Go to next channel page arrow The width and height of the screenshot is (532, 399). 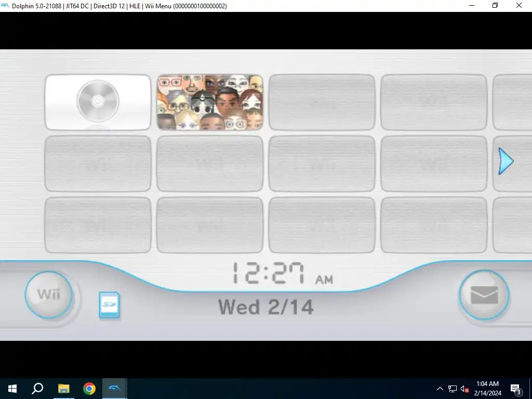pyautogui.click(x=506, y=162)
